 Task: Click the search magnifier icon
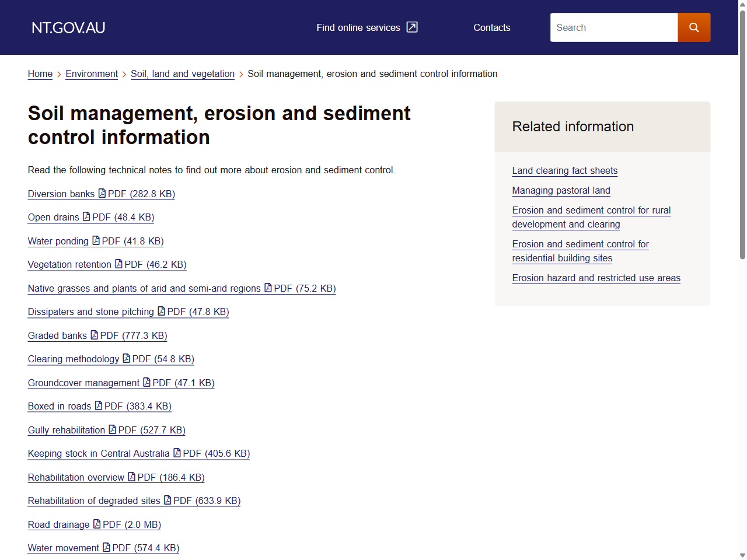click(694, 27)
